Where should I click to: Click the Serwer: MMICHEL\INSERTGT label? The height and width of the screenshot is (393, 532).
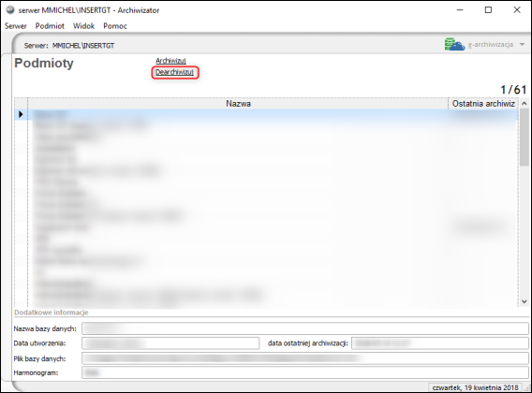pyautogui.click(x=69, y=46)
